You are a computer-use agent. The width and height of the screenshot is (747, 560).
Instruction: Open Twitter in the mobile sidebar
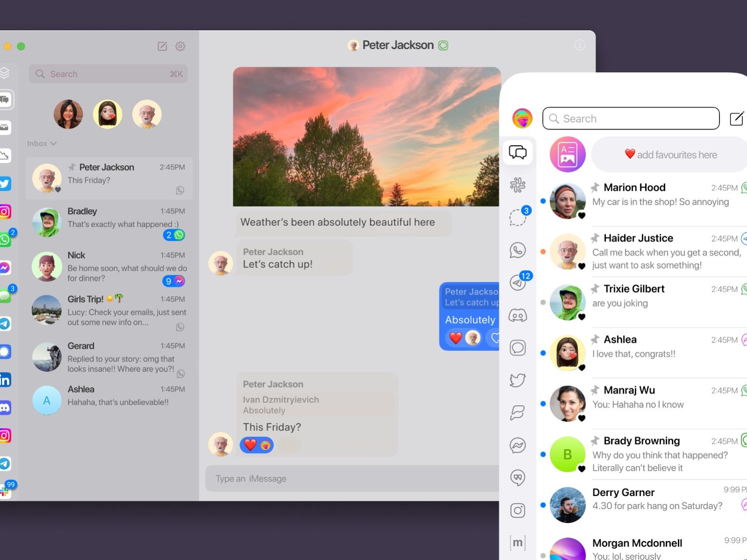(x=517, y=380)
